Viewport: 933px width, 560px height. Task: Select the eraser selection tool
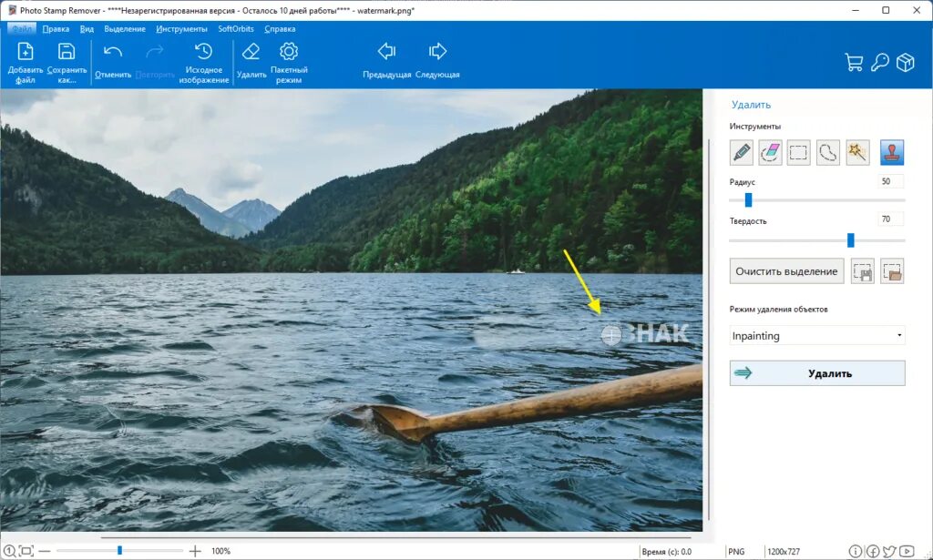point(770,153)
